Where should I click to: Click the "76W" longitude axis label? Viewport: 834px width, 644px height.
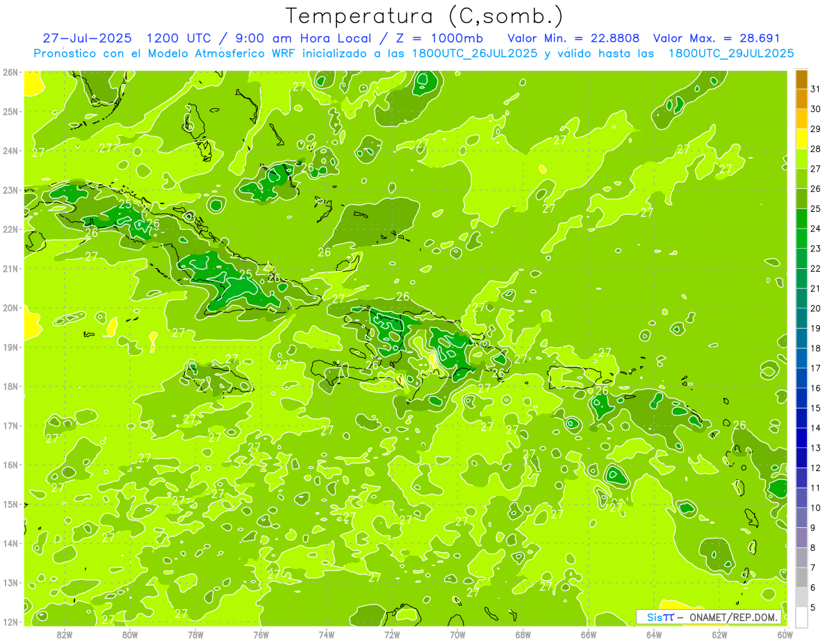261,635
